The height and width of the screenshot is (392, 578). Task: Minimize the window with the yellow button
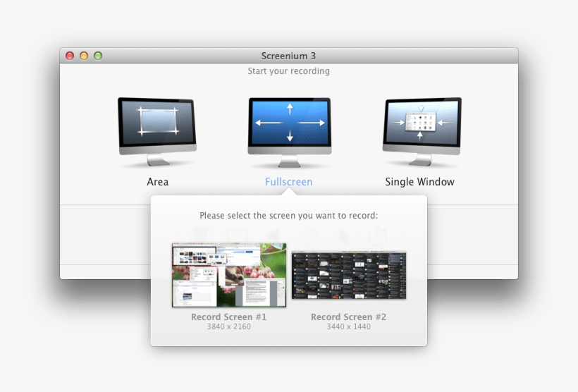(84, 56)
